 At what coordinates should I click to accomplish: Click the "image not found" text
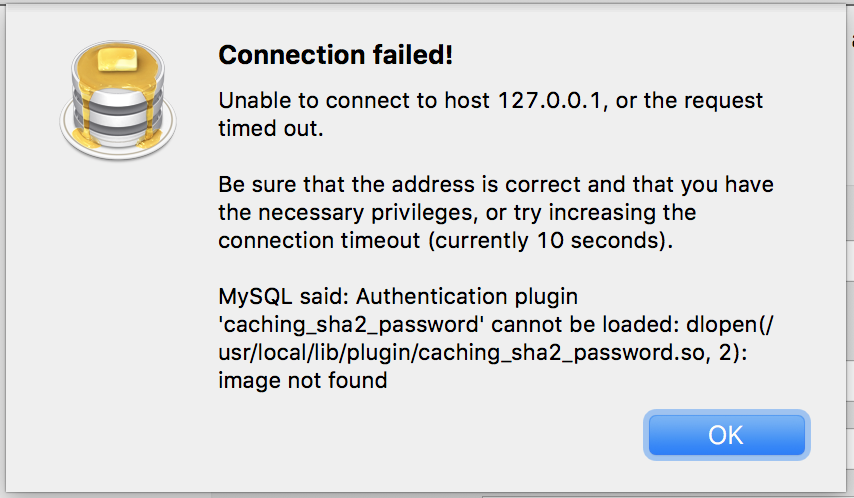click(x=303, y=381)
